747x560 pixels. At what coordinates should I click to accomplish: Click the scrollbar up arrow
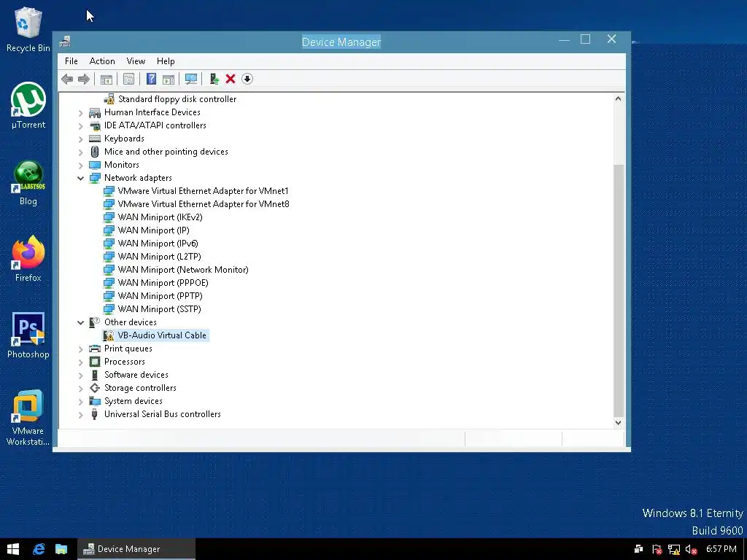[x=618, y=98]
